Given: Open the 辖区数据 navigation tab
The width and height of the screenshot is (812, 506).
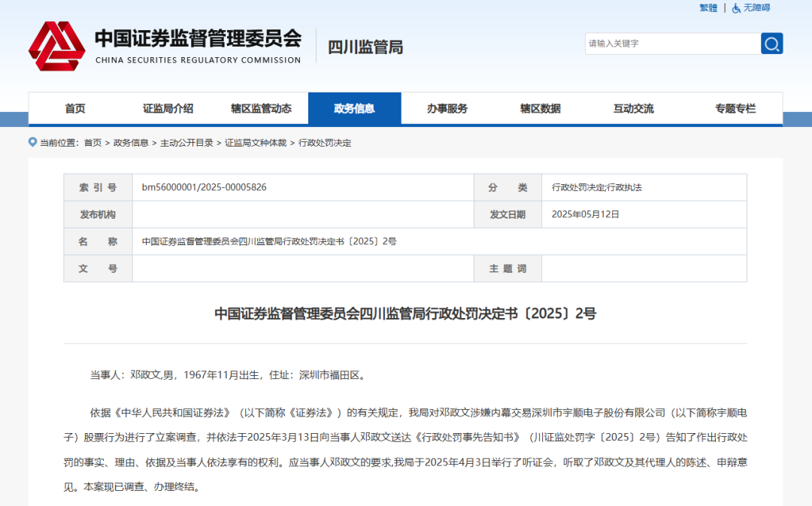Looking at the screenshot, I should click(541, 108).
